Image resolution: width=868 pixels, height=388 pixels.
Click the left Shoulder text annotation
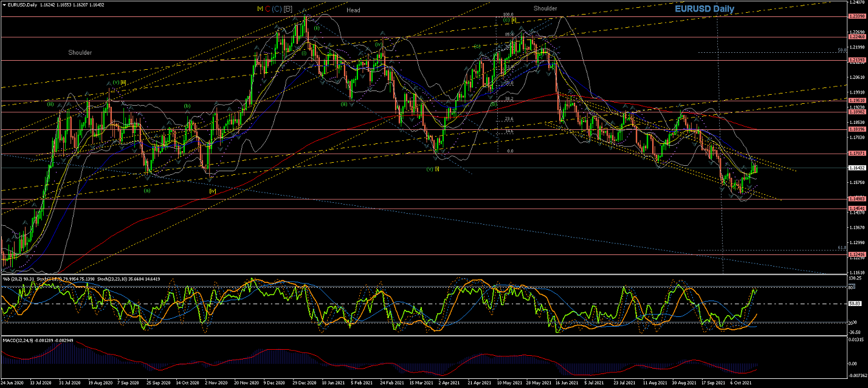point(80,53)
